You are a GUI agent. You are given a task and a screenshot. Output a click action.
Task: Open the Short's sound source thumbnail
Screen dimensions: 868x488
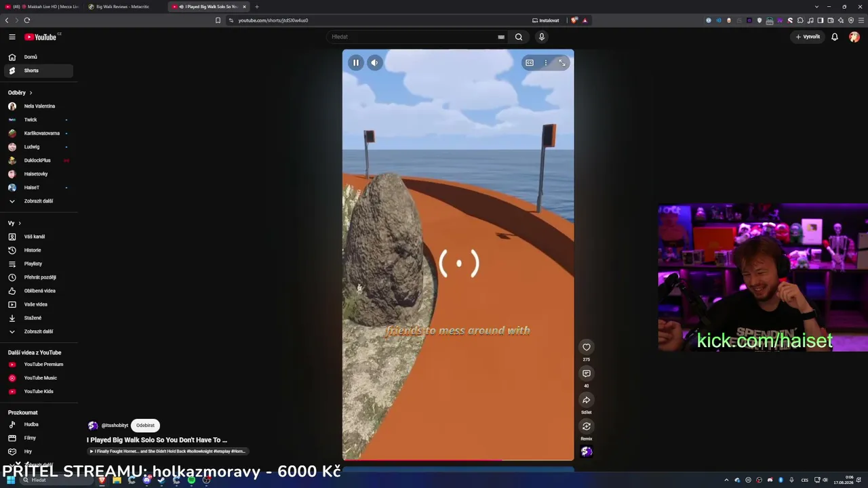pos(587,451)
